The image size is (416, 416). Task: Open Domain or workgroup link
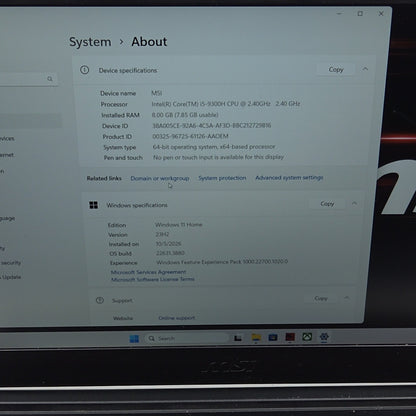coord(160,178)
